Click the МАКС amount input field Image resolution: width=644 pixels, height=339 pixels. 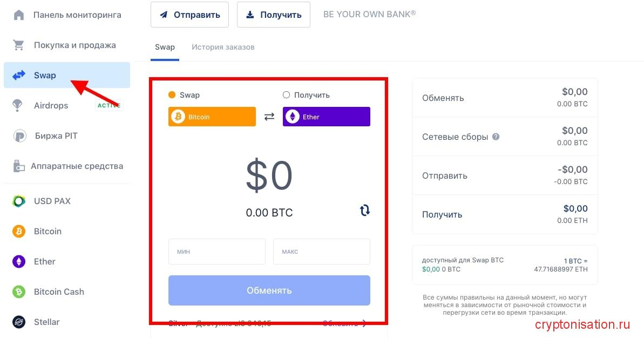tap(321, 252)
